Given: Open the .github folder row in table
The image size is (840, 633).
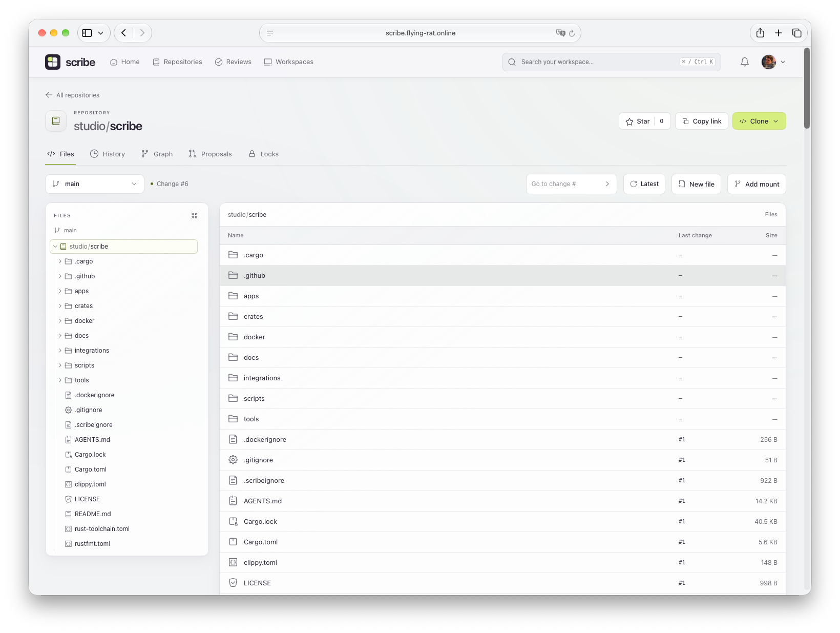Looking at the screenshot, I should tap(502, 276).
